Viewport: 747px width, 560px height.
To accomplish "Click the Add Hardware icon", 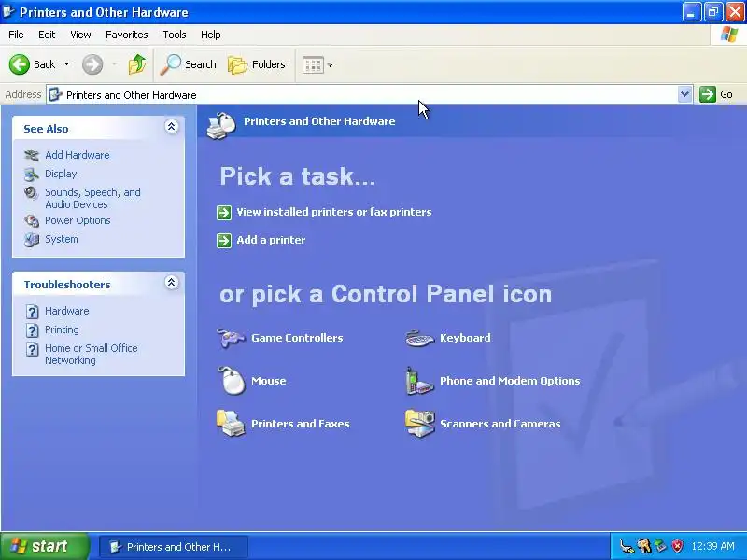I will [x=32, y=155].
